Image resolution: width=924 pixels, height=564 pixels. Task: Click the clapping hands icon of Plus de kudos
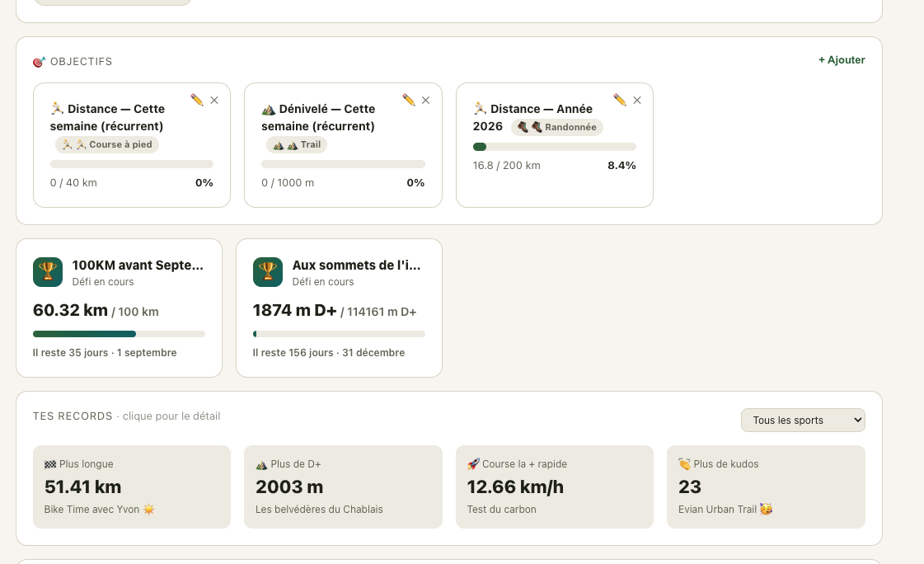click(684, 463)
